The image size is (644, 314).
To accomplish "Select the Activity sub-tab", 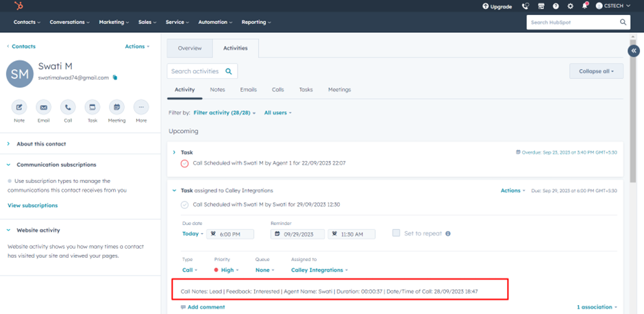I will pyautogui.click(x=184, y=90).
